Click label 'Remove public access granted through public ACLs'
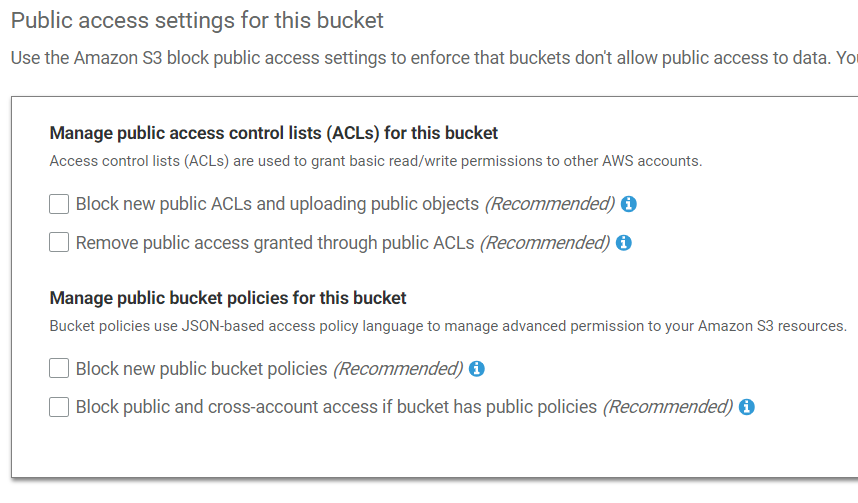Image resolution: width=858 pixels, height=503 pixels. (275, 243)
